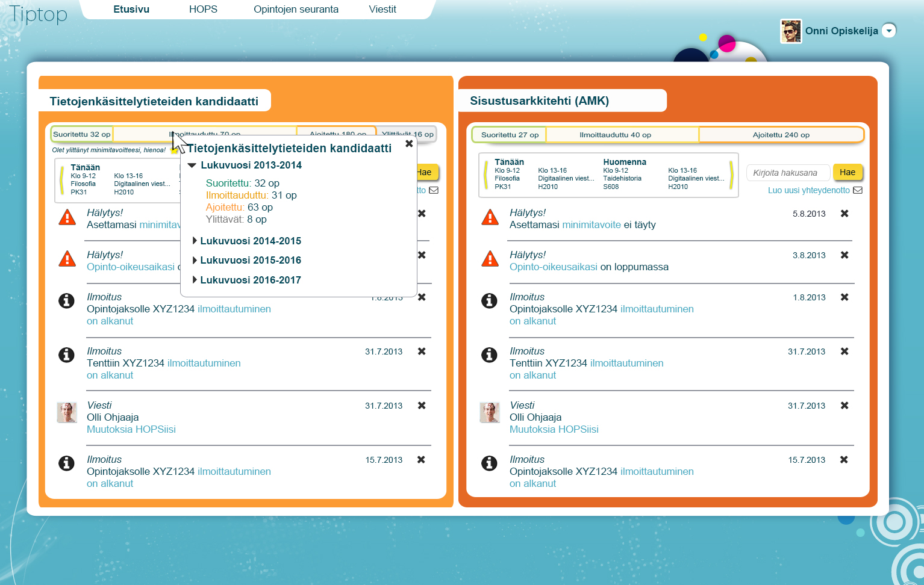The width and height of the screenshot is (924, 585).
Task: Click Suoritettu 32 op progress segment
Action: pyautogui.click(x=82, y=134)
